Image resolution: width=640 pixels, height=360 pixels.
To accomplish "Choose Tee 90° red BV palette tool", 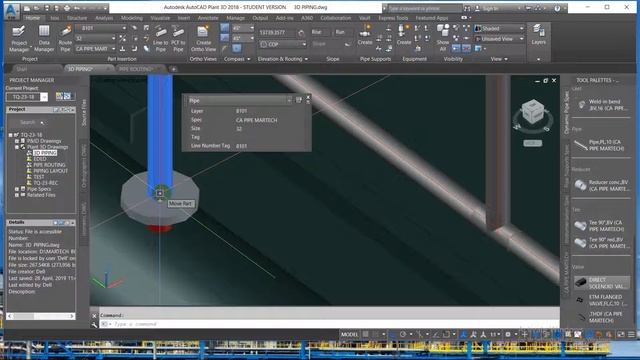I will (x=601, y=243).
